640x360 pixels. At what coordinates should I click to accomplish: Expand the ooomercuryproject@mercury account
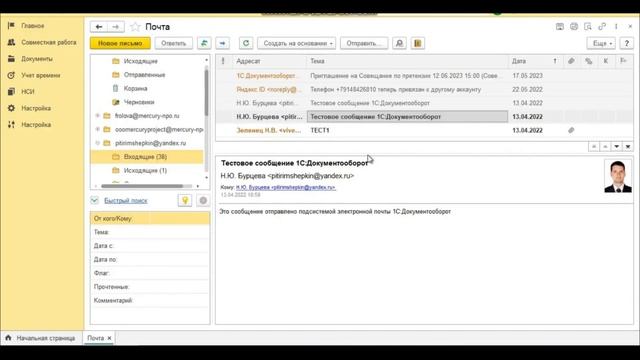click(98, 129)
